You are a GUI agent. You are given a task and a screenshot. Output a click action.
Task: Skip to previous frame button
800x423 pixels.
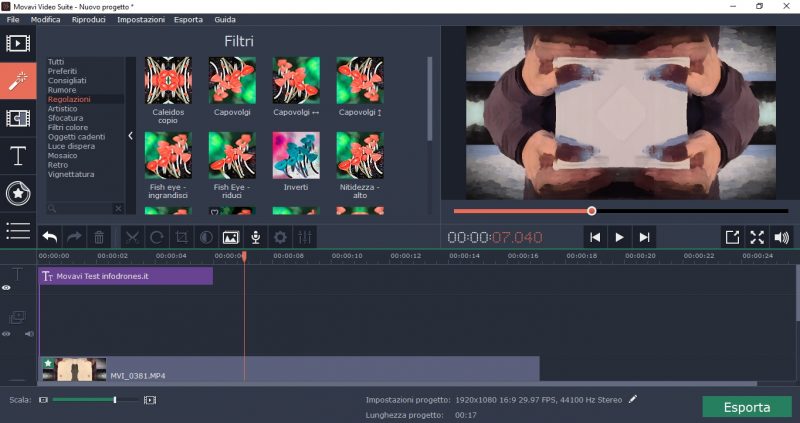coord(595,237)
